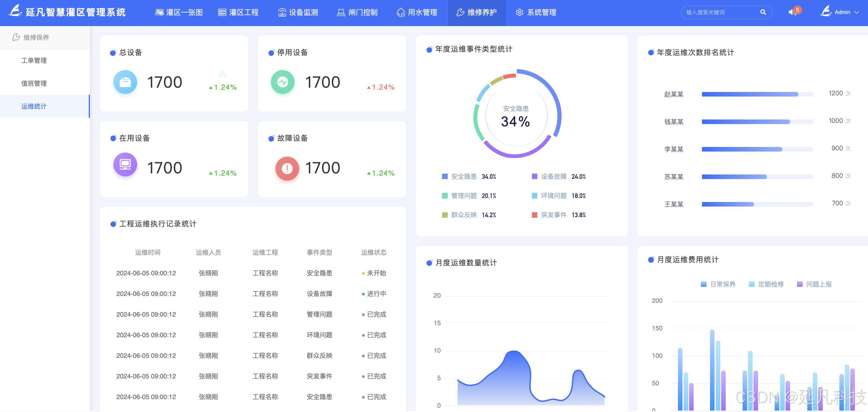868x412 pixels.
Task: Click the 维修养护 wrench icon in navbar
Action: click(x=460, y=13)
